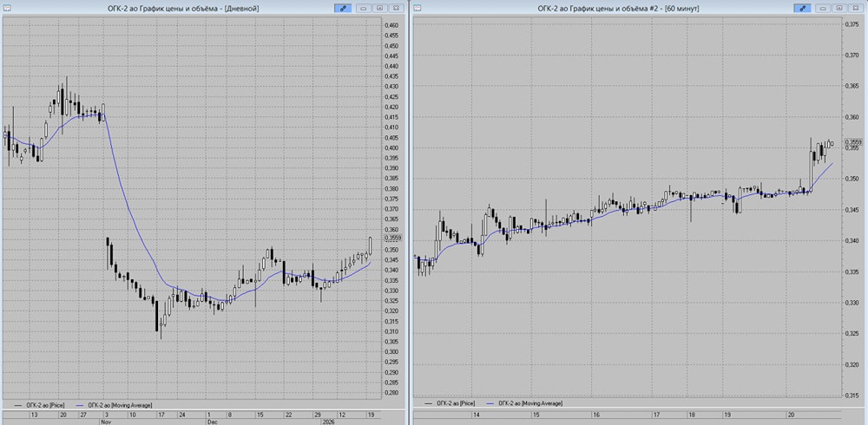Image resolution: width=868 pixels, height=425 pixels.
Task: Click the "#2 - [60 минут]" chart title bar
Action: pyautogui.click(x=627, y=8)
